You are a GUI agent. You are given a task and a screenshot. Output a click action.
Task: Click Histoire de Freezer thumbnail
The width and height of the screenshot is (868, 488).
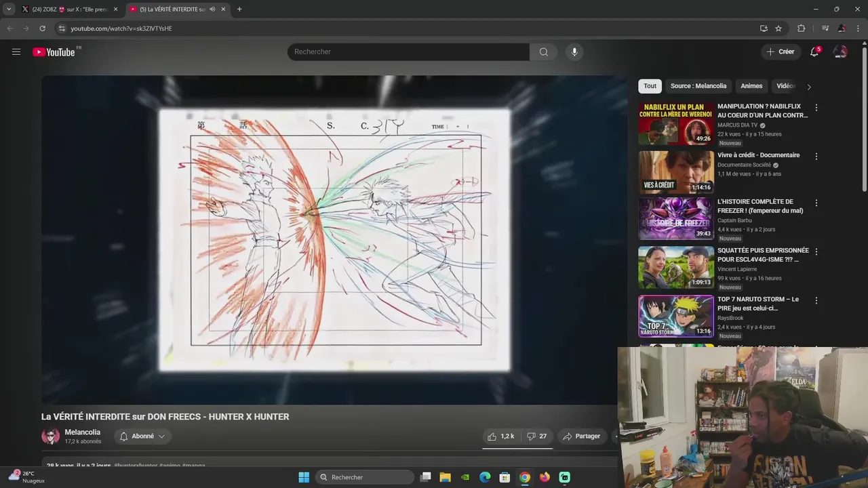[676, 218]
